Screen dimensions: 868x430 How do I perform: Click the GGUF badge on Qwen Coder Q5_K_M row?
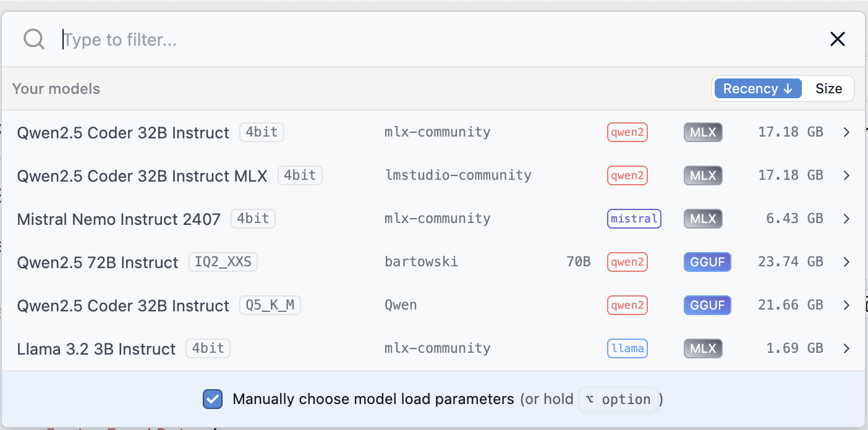point(707,305)
